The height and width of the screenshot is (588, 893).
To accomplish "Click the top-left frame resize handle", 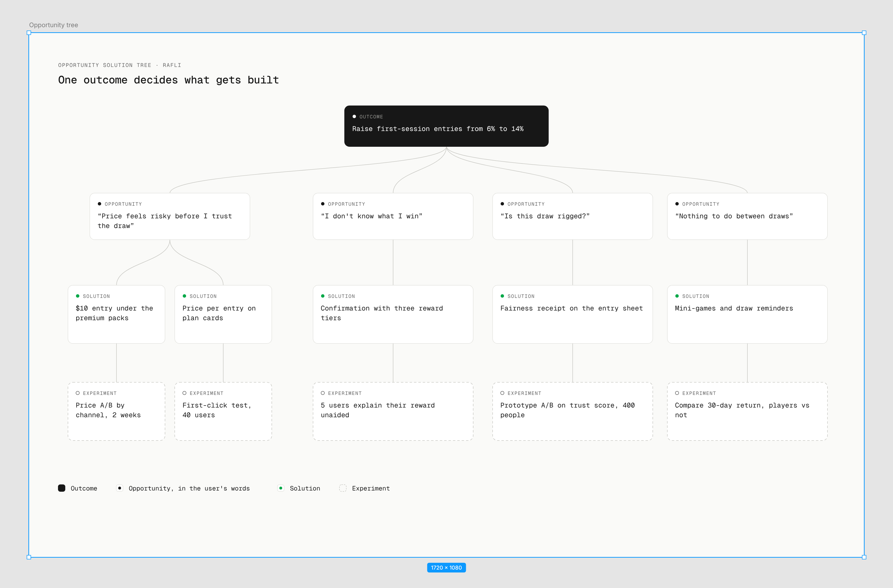I will pyautogui.click(x=29, y=33).
